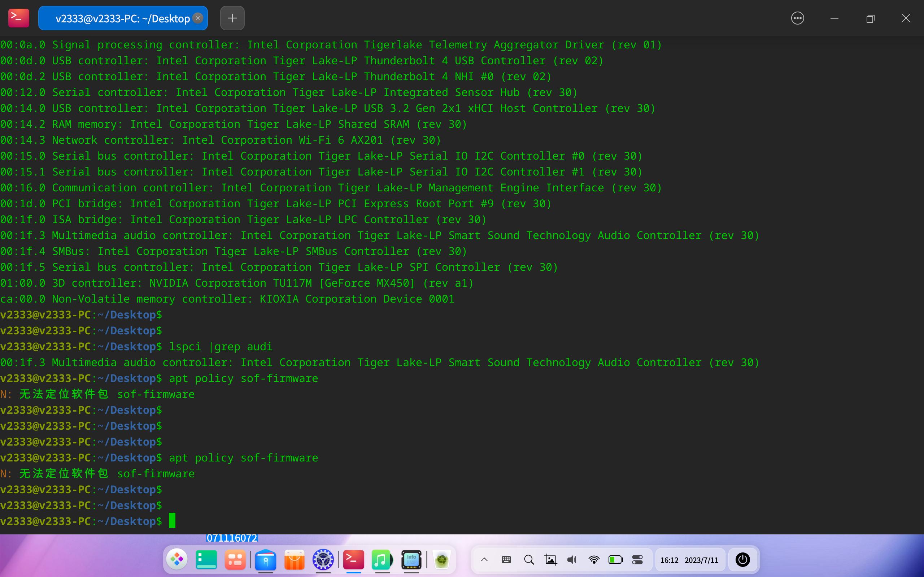The width and height of the screenshot is (924, 577).
Task: Open the Music app in dock
Action: (382, 560)
